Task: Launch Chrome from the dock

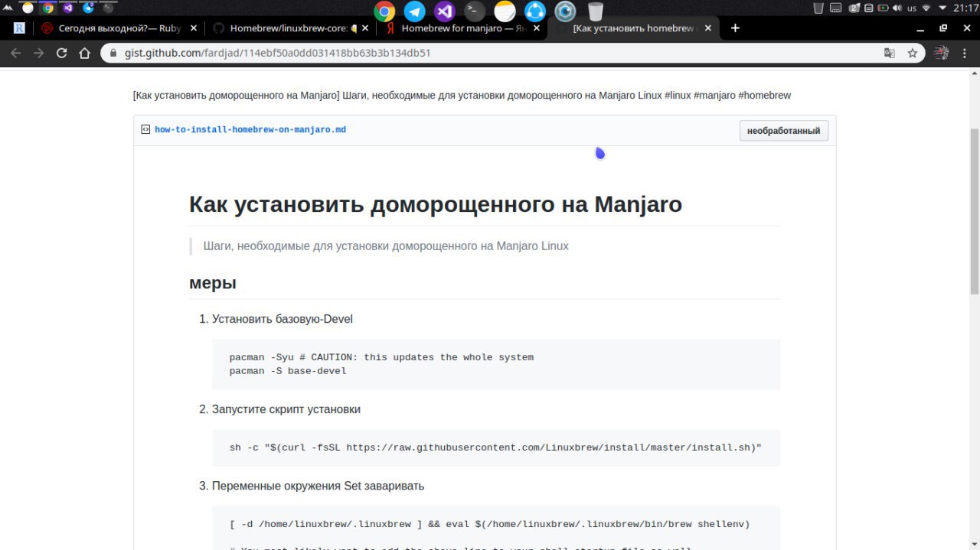Action: [384, 11]
